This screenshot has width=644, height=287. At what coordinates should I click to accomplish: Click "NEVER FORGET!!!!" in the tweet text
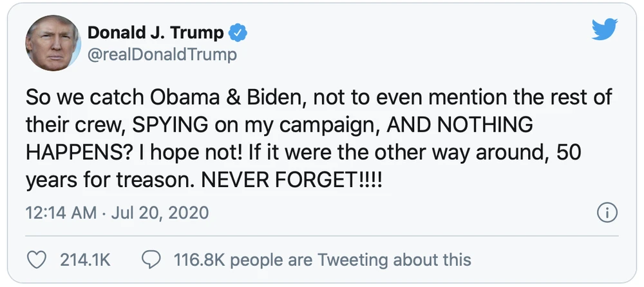[x=292, y=179]
